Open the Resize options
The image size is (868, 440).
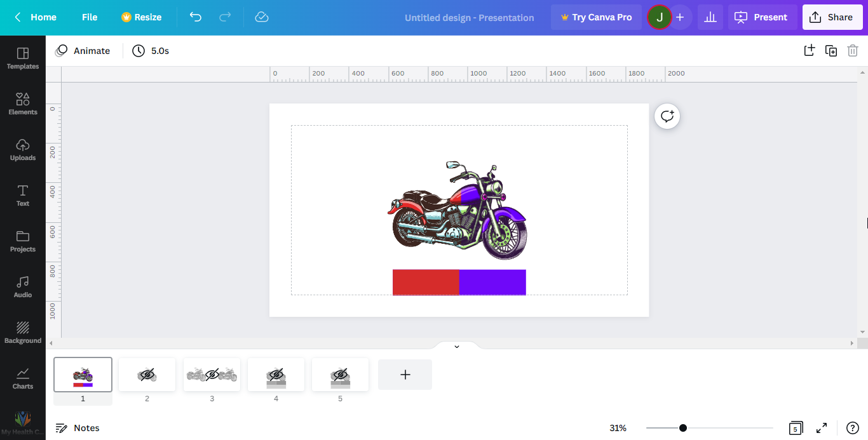(x=142, y=17)
